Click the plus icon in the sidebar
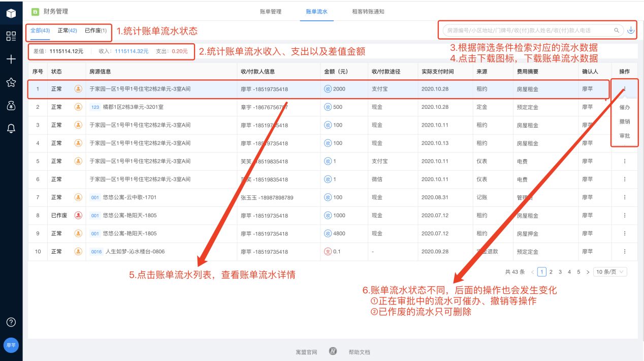This screenshot has height=361, width=644. pyautogui.click(x=11, y=59)
